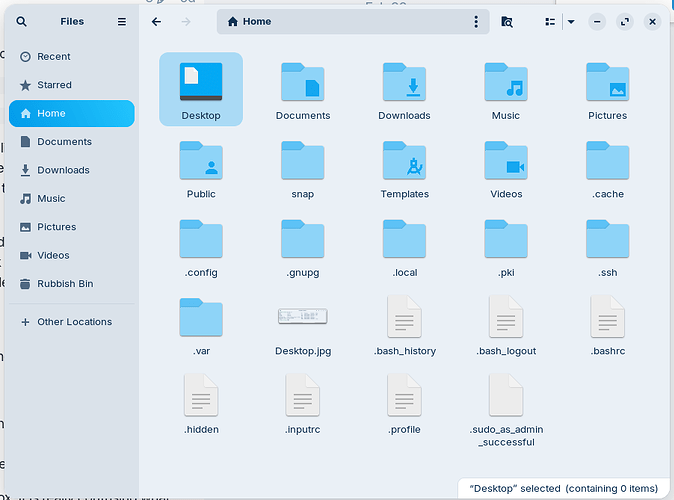This screenshot has width=674, height=500.
Task: Select the .profile file
Action: [404, 395]
